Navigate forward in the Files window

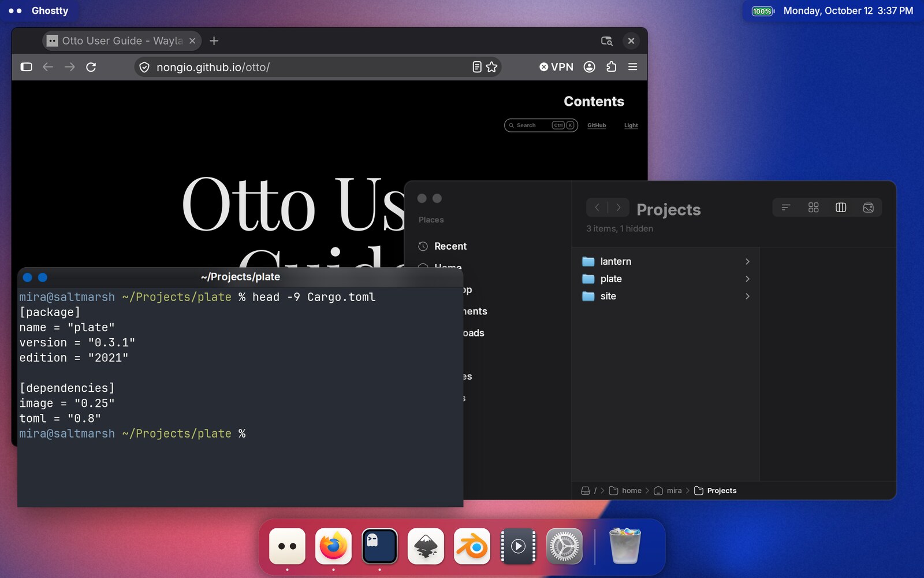click(619, 208)
